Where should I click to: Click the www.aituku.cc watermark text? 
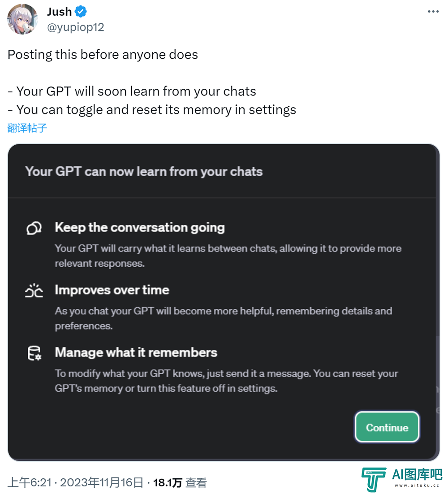tap(417, 485)
